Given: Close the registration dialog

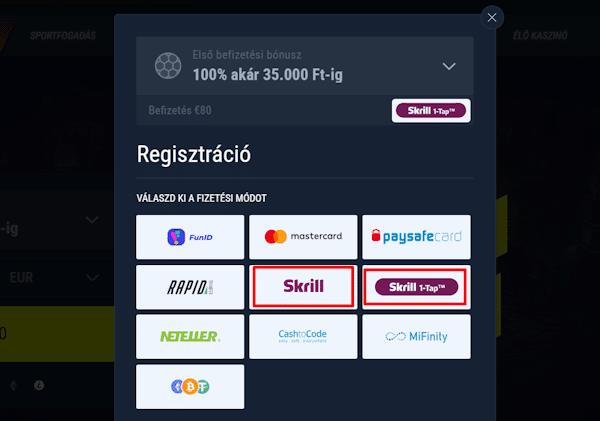Looking at the screenshot, I should pos(492,18).
